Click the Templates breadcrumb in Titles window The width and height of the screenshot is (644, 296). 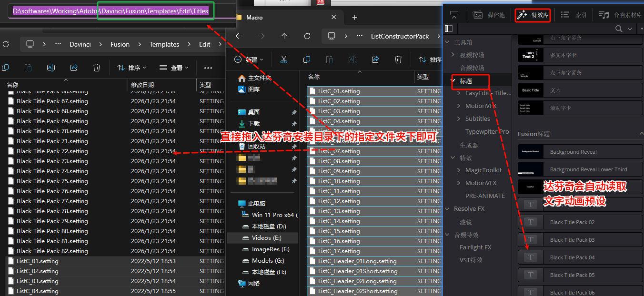[164, 44]
